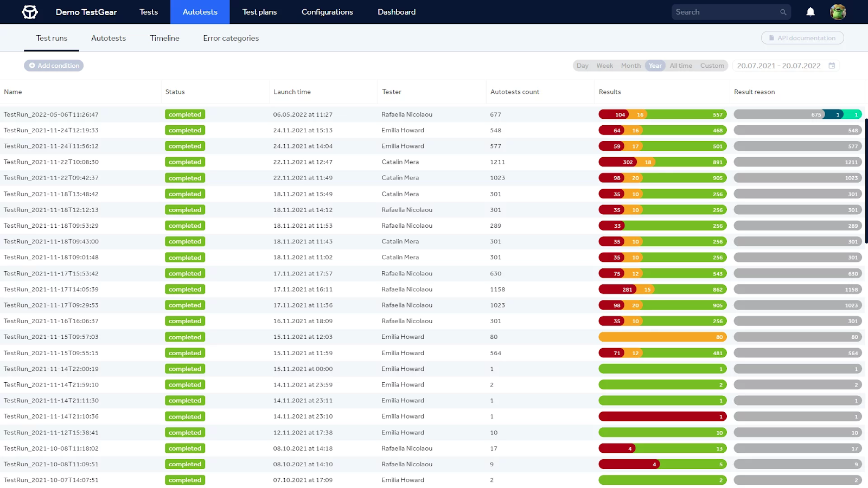Switch to the Timeline tab

point(164,38)
